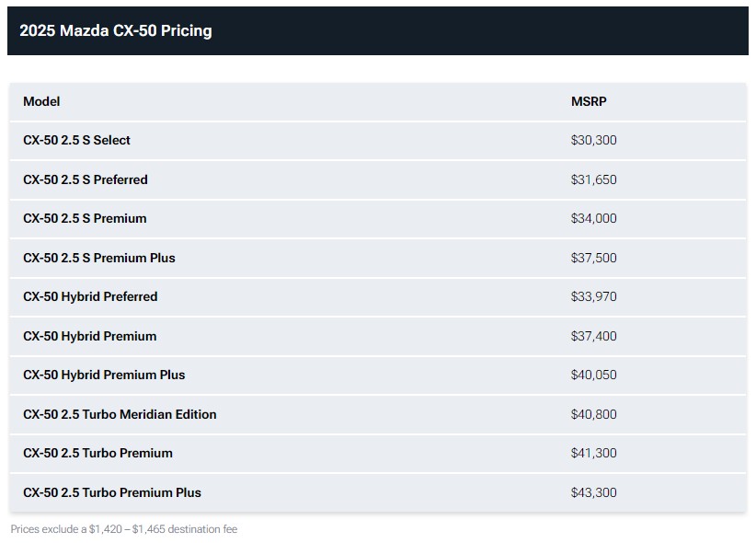Click the "2025 Mazda CX-50 Pricing" heading
Image resolution: width=756 pixels, height=543 pixels.
point(115,30)
